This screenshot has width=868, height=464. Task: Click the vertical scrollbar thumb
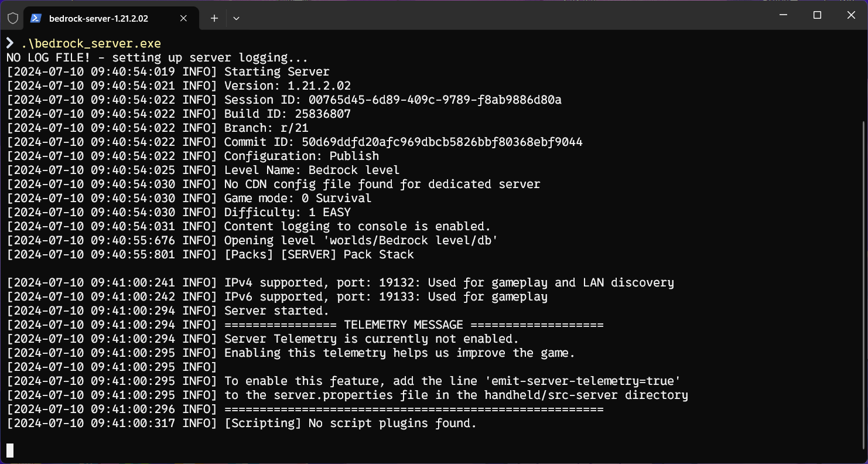click(862, 281)
